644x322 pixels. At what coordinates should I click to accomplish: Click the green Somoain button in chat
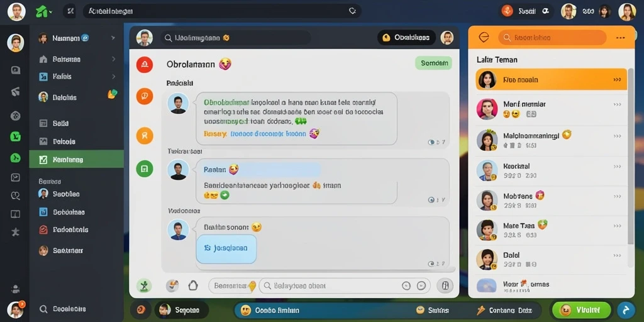(x=434, y=64)
